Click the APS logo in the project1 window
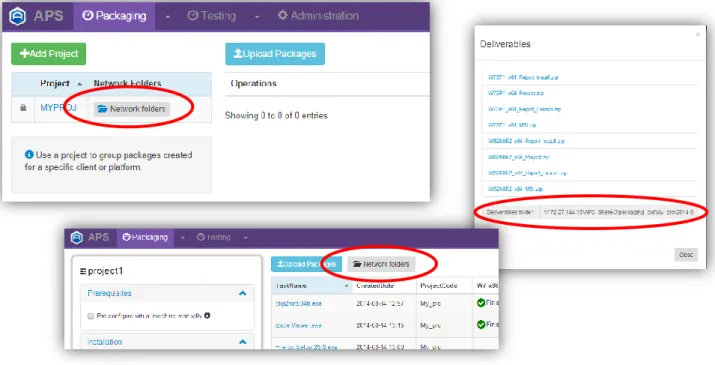 (x=77, y=238)
